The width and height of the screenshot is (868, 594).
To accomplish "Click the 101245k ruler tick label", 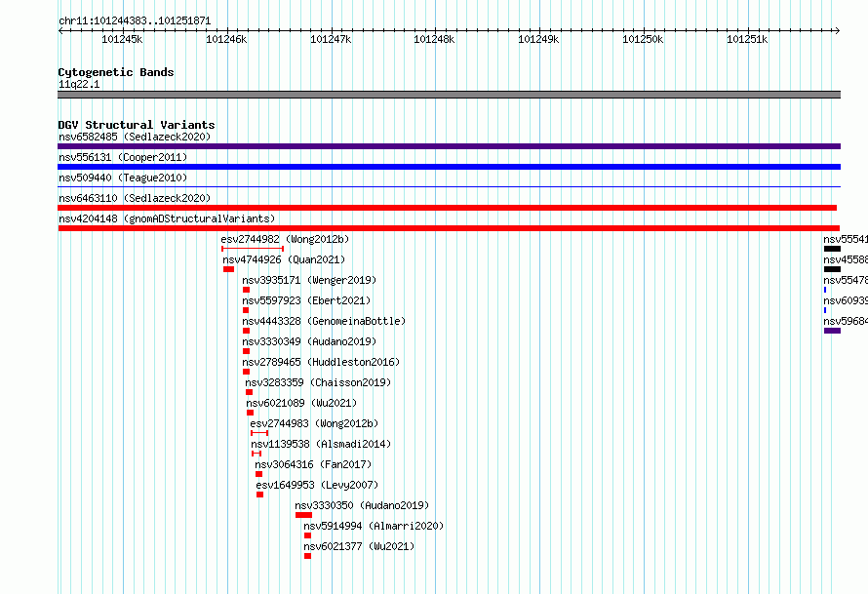I will pyautogui.click(x=122, y=39).
